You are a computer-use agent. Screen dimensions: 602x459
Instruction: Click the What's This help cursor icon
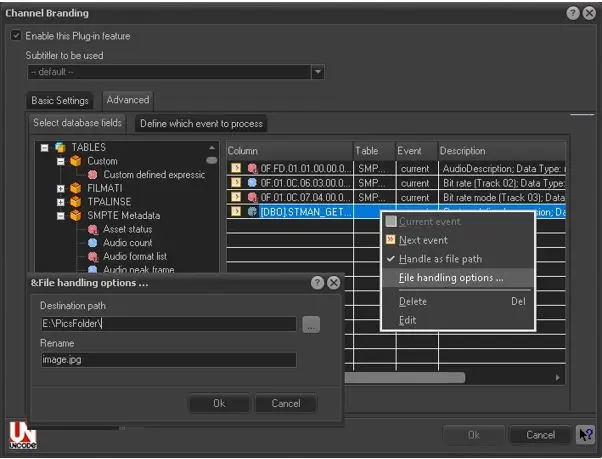pos(585,435)
